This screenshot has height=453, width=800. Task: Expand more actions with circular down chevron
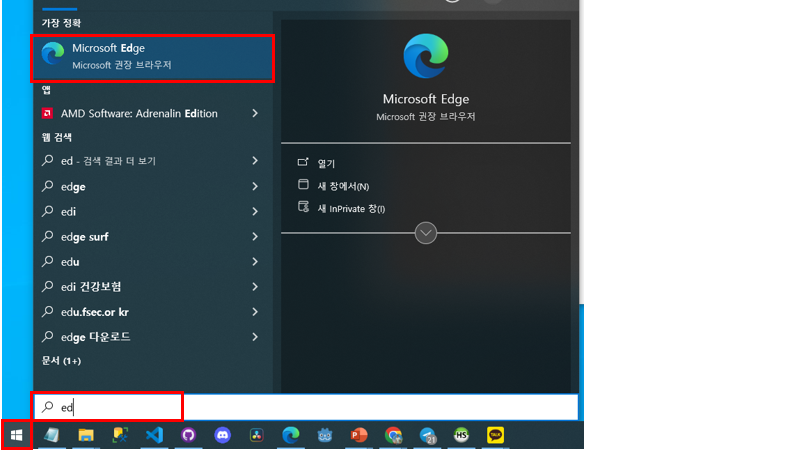[426, 233]
